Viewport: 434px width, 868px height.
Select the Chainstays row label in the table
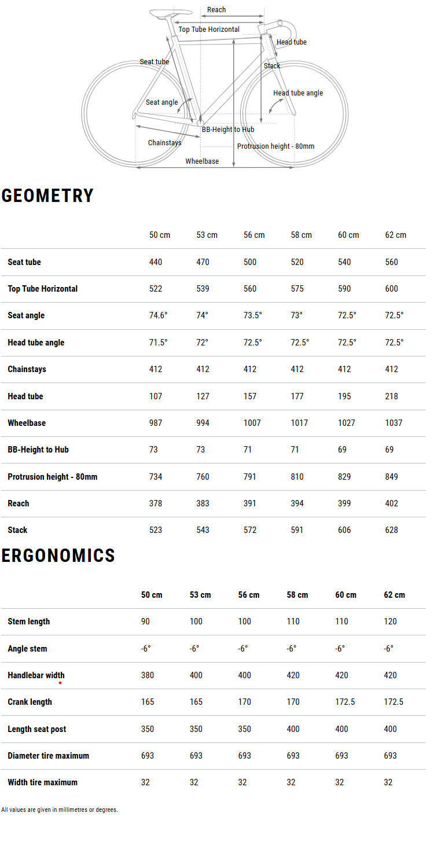(27, 369)
